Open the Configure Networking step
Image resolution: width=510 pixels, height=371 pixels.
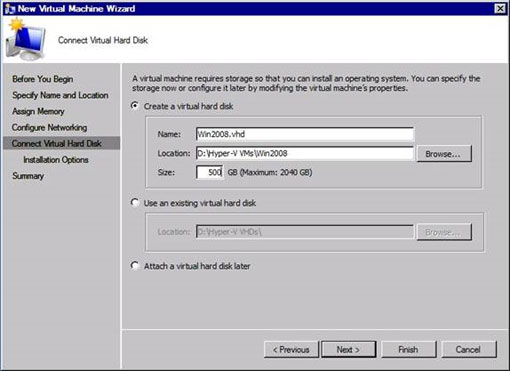[49, 127]
